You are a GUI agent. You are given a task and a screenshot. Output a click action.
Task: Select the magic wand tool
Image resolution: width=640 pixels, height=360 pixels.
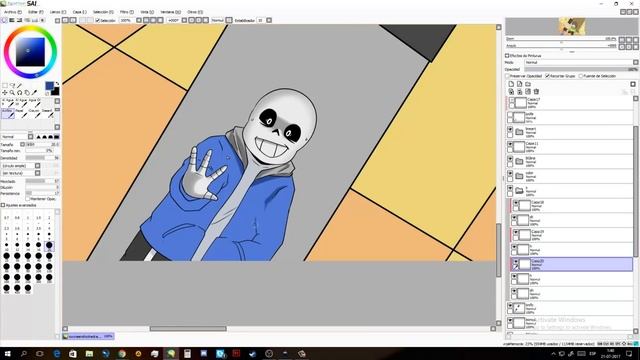[x=19, y=85]
